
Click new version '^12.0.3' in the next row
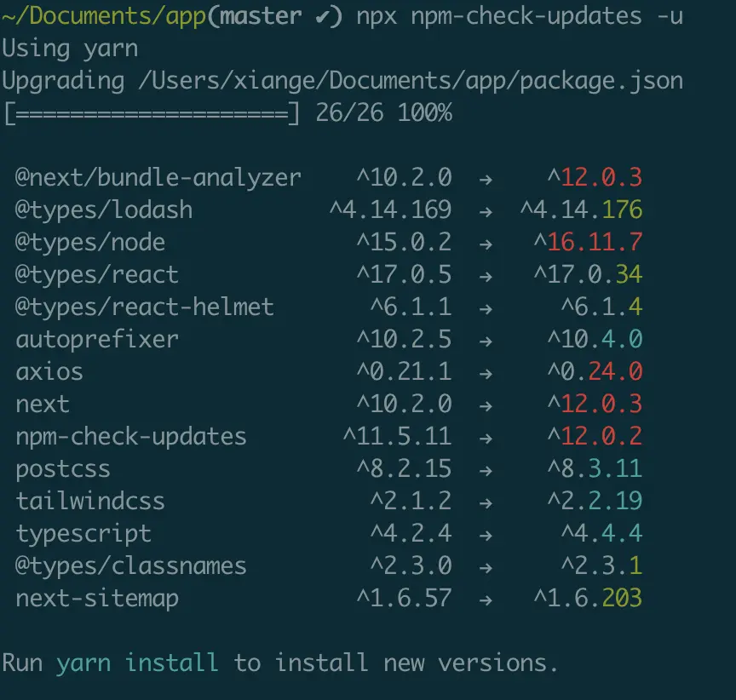point(595,405)
